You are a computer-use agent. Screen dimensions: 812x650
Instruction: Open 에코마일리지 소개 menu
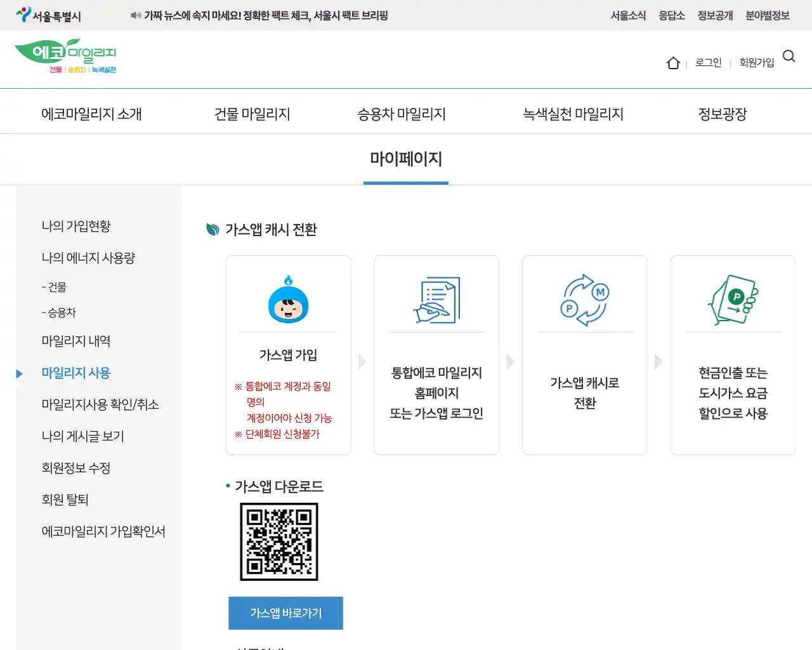coord(91,114)
